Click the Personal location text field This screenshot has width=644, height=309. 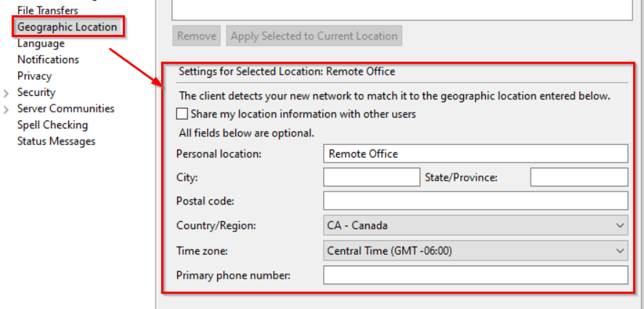coord(475,154)
